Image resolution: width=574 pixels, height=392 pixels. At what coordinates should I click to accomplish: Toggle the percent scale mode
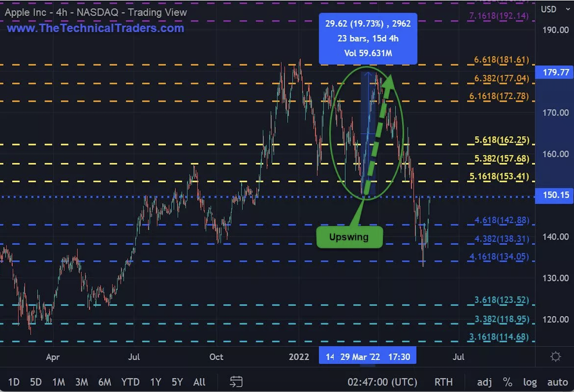pos(508,382)
